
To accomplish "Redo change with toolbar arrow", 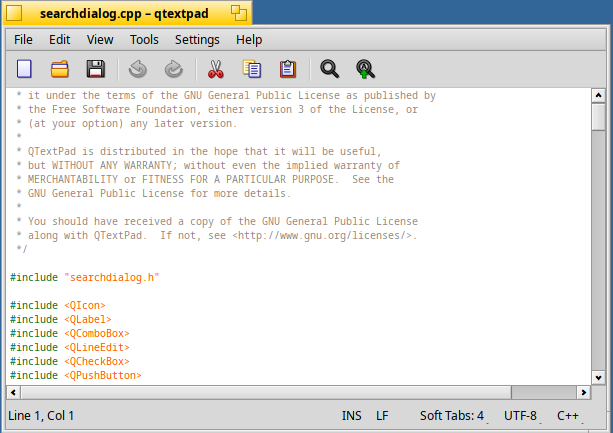I will 174,69.
